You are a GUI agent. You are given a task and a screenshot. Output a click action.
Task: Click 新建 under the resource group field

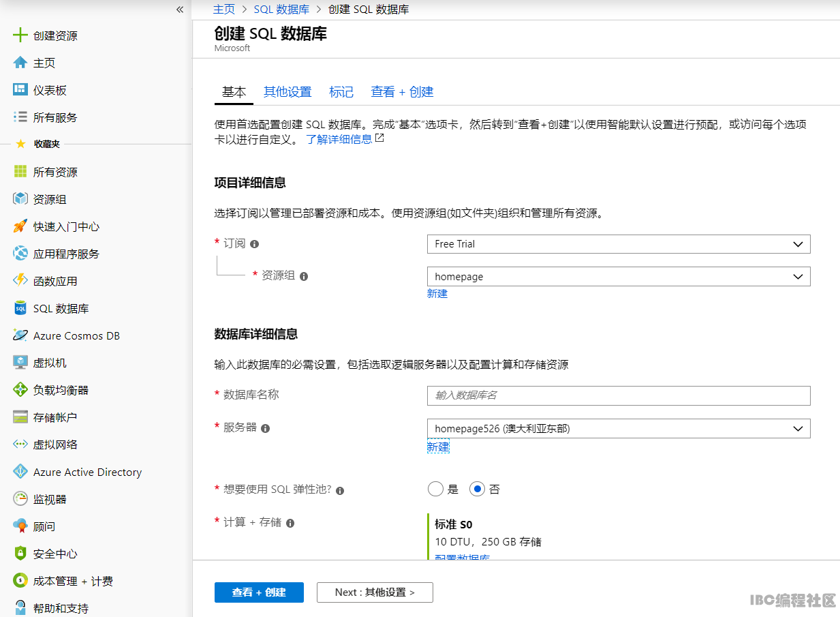437,294
